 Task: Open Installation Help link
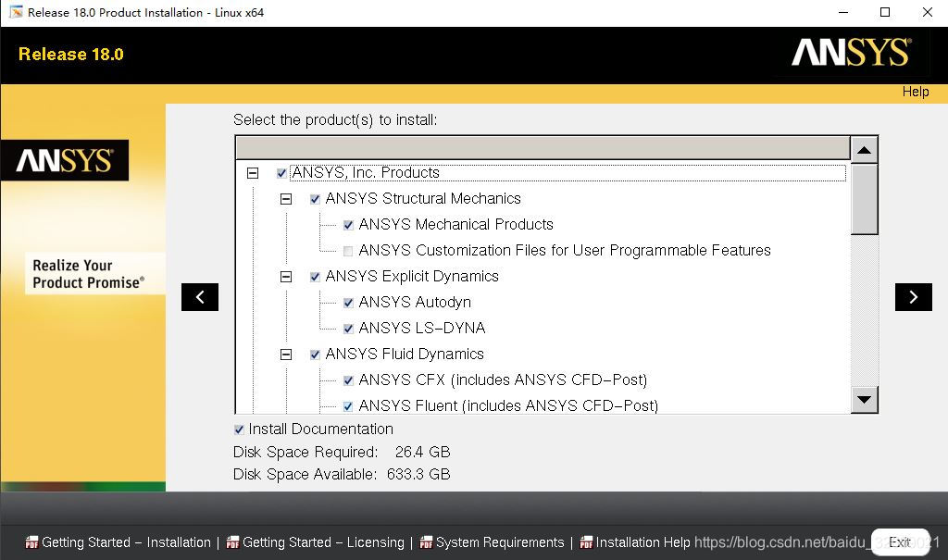pos(642,542)
